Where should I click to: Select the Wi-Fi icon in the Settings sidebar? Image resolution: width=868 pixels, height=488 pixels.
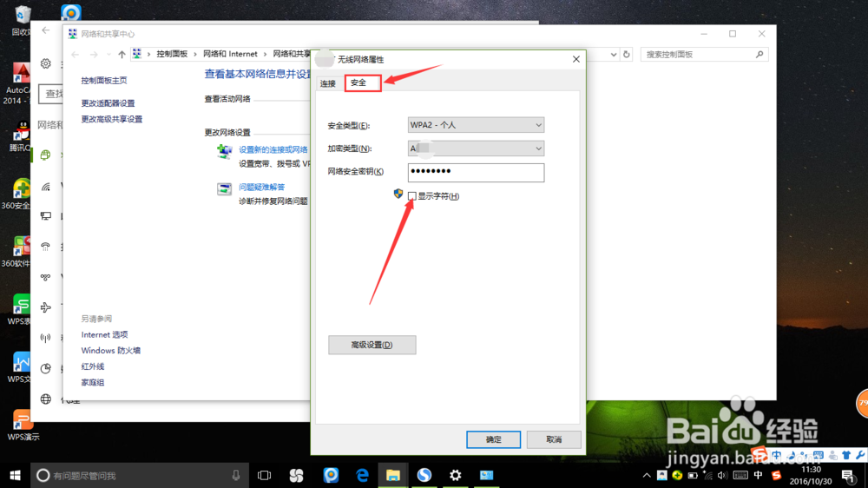[x=45, y=187]
